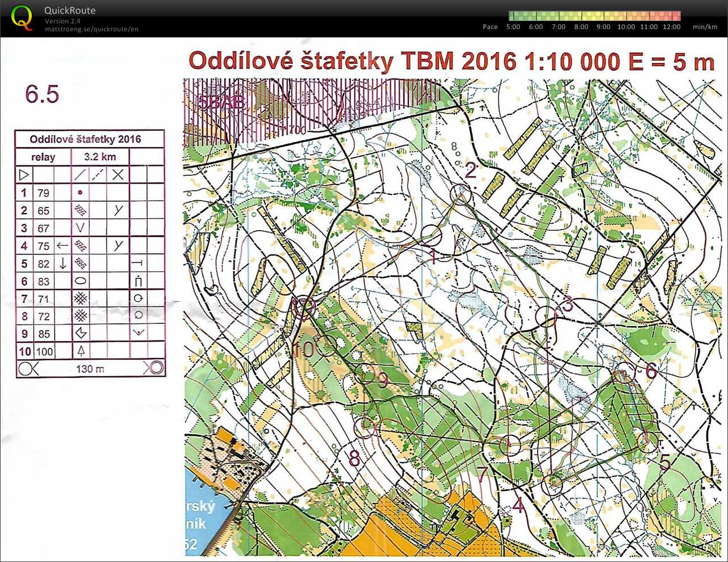Screen dimensions: 728x562
Task: Click the solid slash symbol in table header row
Action: pyautogui.click(x=80, y=174)
